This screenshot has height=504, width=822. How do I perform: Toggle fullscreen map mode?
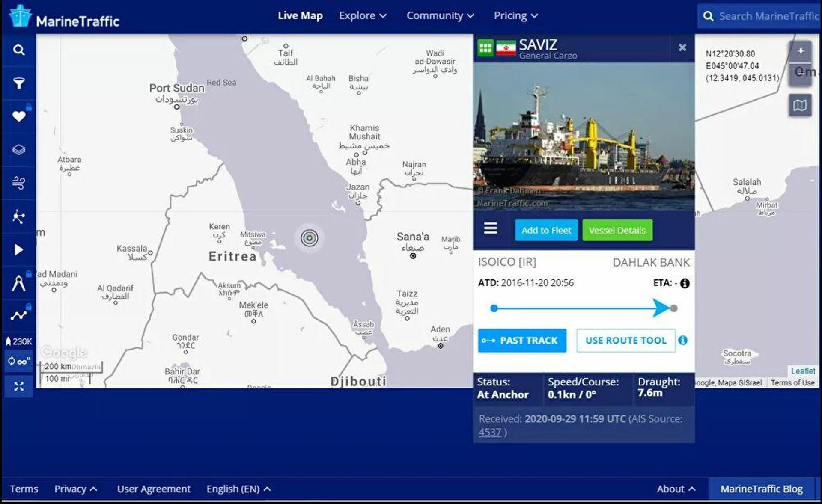19,386
